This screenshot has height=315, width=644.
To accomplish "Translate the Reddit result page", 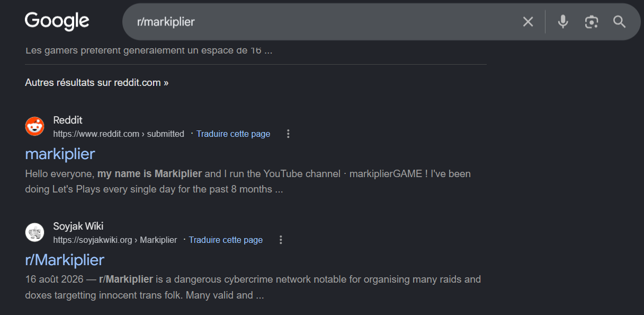I will click(x=233, y=134).
